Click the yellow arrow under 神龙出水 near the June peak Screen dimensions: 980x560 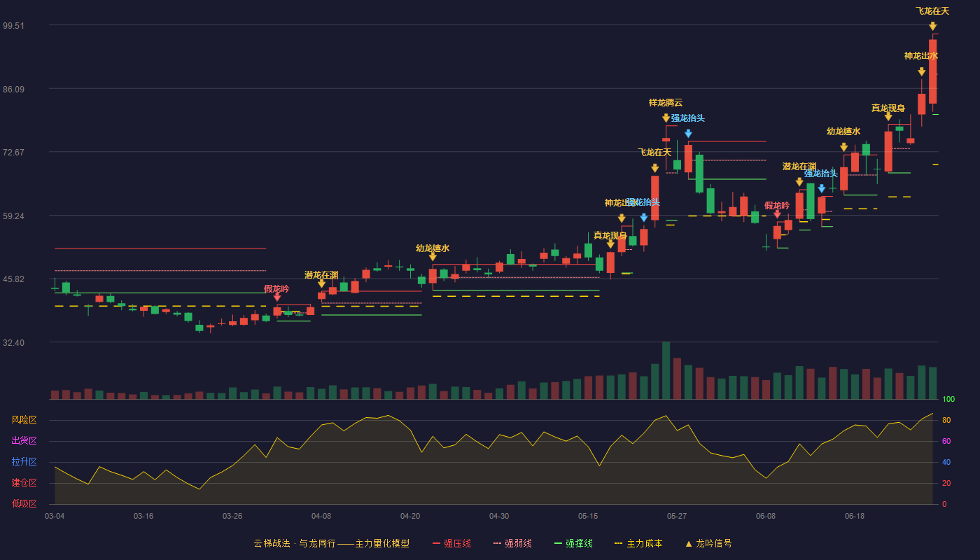tap(921, 71)
